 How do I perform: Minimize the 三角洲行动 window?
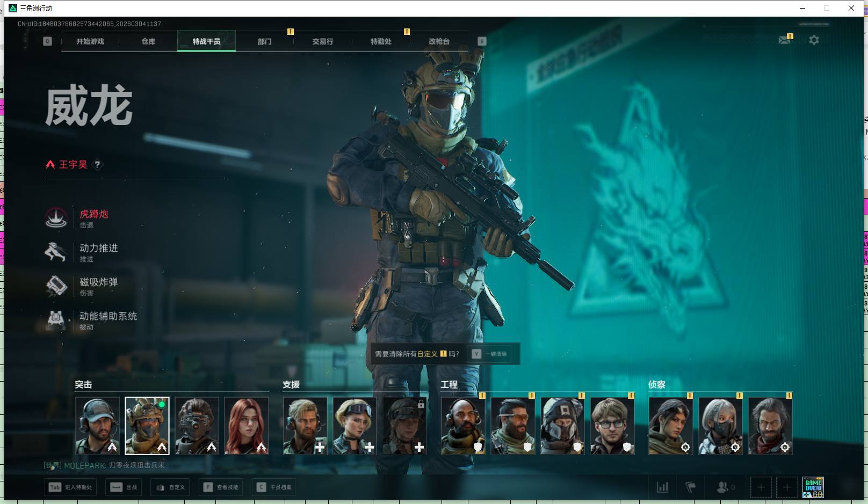(802, 8)
